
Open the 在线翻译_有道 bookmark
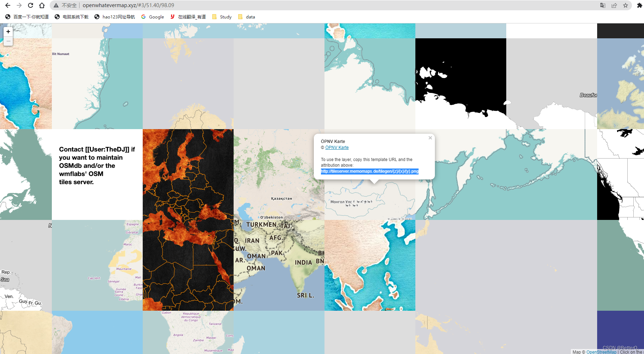(188, 17)
